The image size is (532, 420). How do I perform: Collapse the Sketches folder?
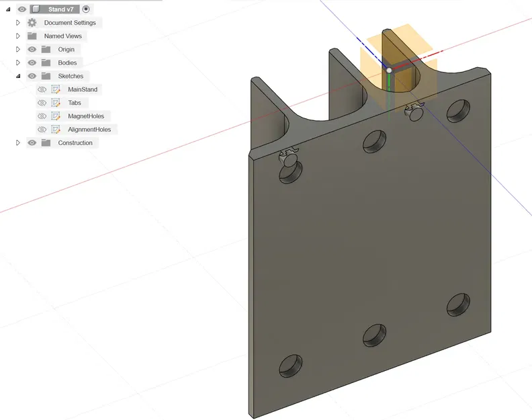point(18,76)
